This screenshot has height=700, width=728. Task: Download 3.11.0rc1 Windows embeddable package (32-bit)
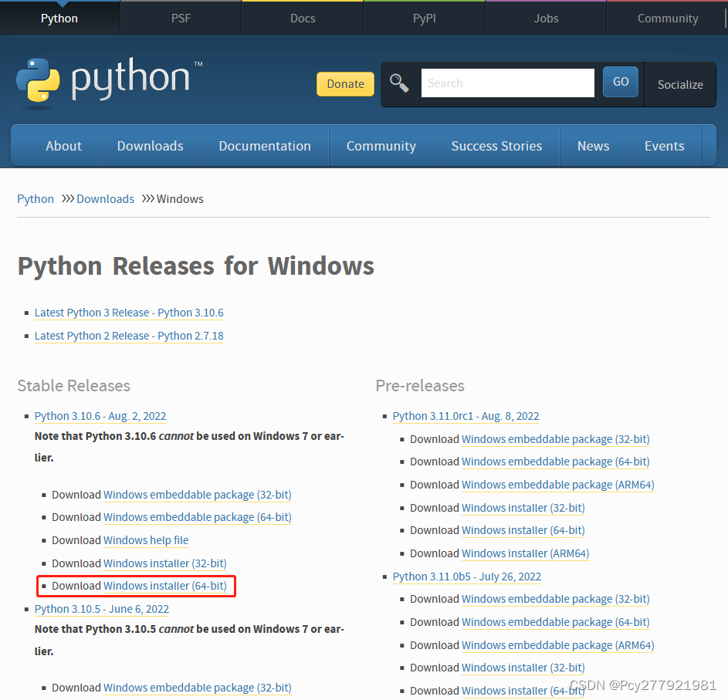coord(556,439)
